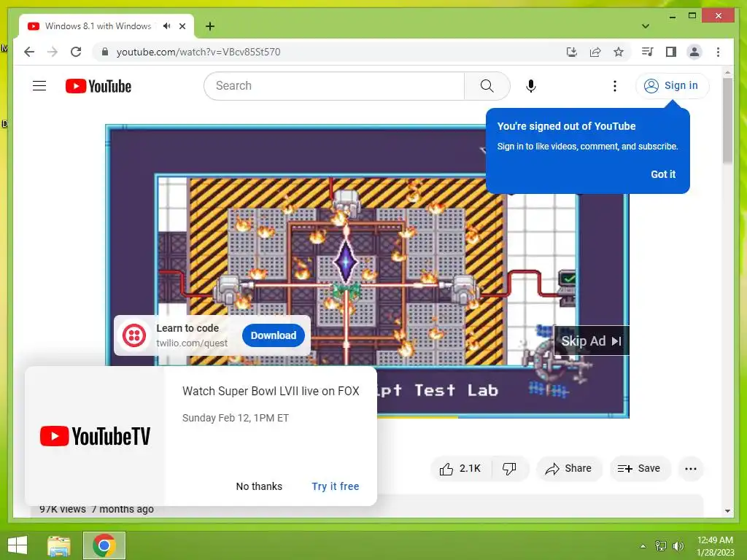Dismiss signed-out tooltip with Got it
This screenshot has width=747, height=560.
(x=663, y=174)
